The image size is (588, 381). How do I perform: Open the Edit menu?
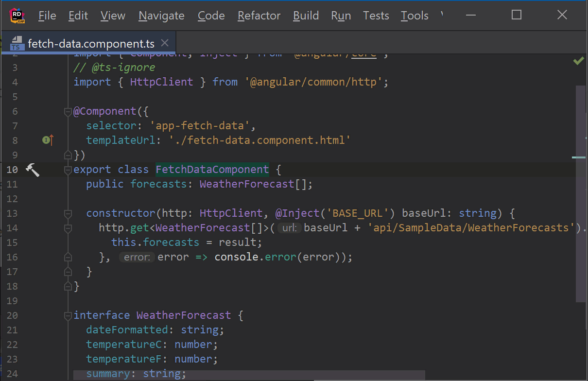[78, 16]
